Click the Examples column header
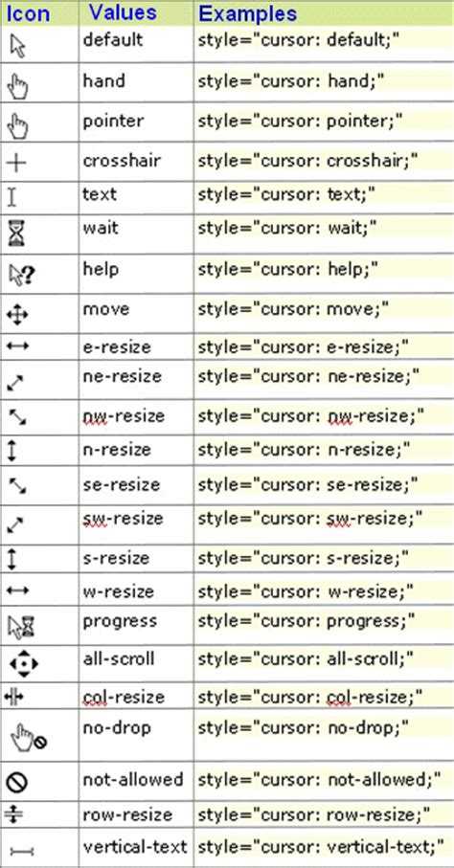Viewport: 454px width, 868px height. (x=247, y=13)
